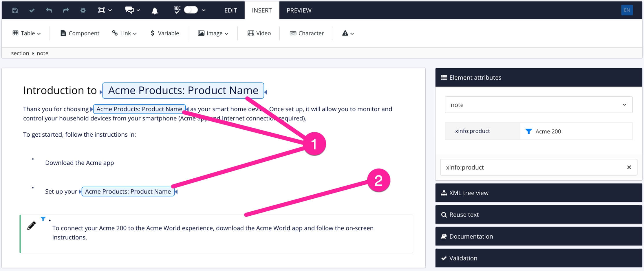Open notifications with the bell icon

pyautogui.click(x=155, y=10)
